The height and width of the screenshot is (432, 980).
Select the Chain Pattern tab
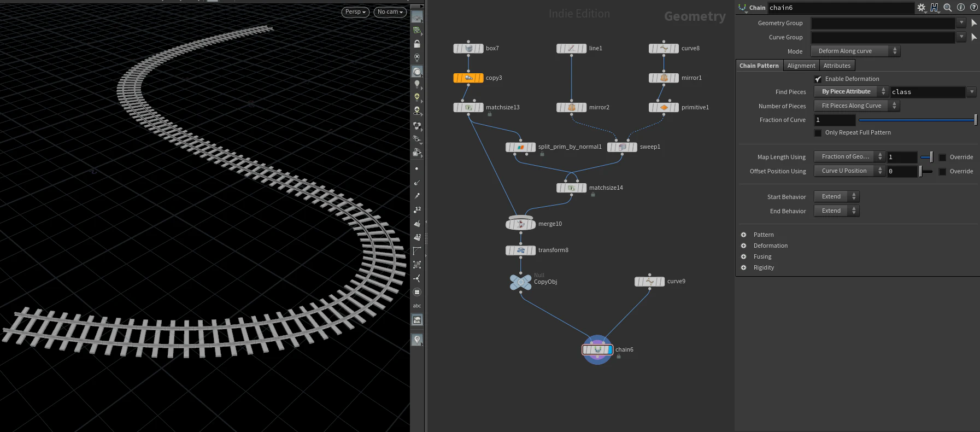(x=759, y=66)
